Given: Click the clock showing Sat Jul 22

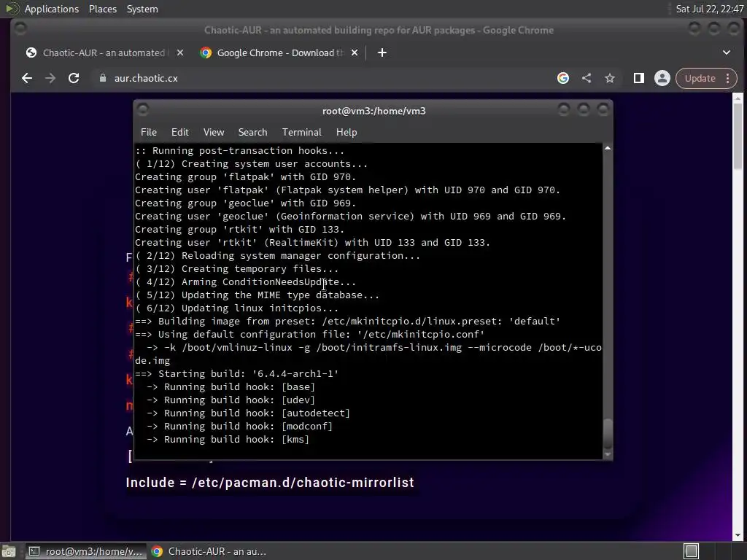Looking at the screenshot, I should pos(710,9).
